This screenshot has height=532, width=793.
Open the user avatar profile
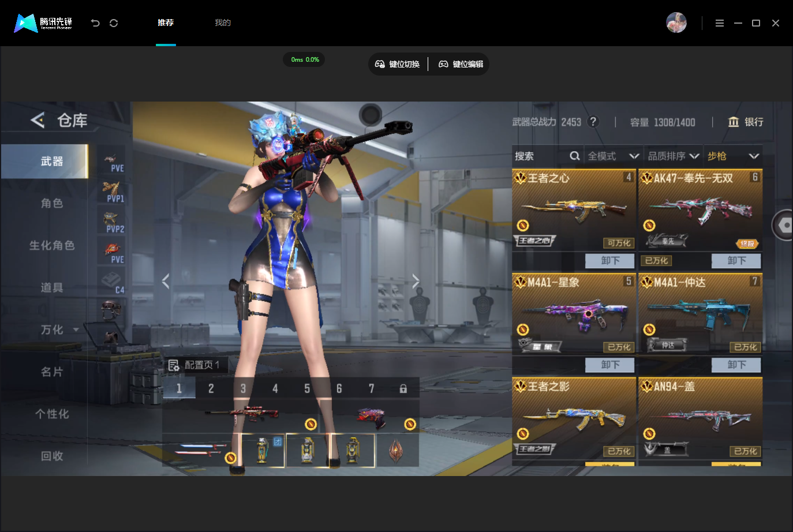[x=676, y=23]
